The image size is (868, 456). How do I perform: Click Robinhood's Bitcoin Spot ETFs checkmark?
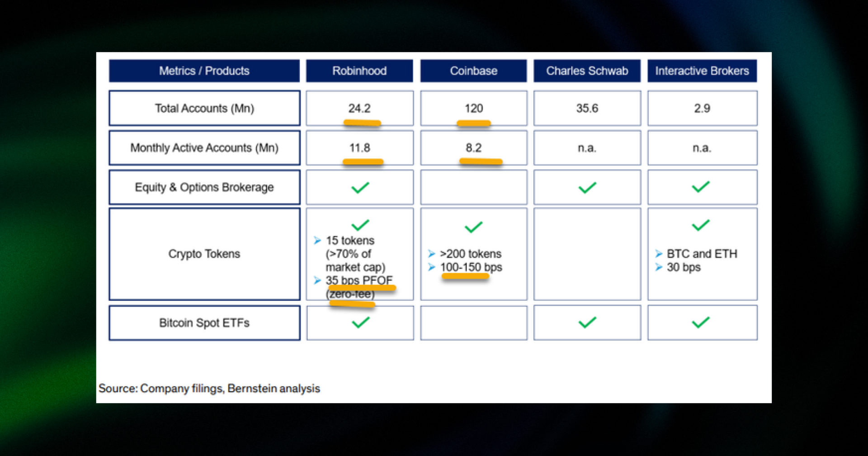[360, 323]
